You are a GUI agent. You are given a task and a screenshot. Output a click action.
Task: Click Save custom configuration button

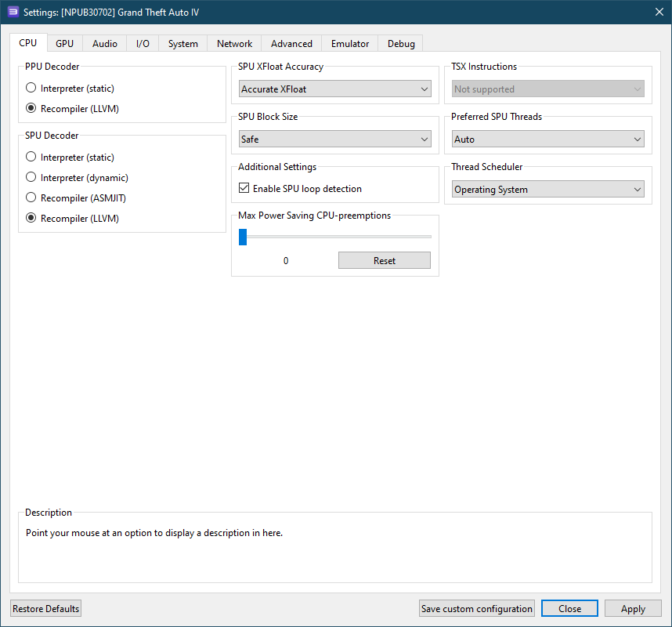477,609
